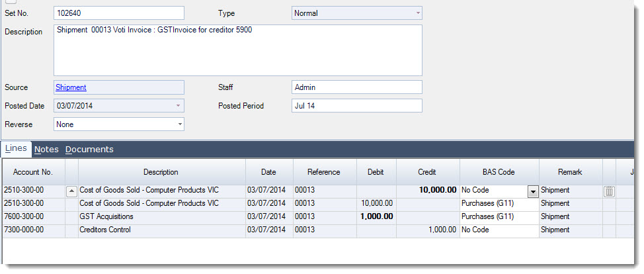Click the BAS Code column header
The image size is (644, 274).
[x=499, y=172]
